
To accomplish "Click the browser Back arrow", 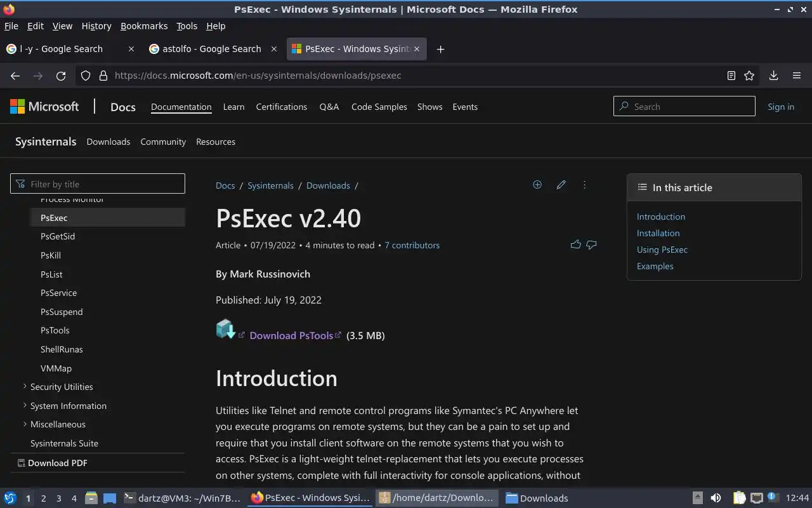I will pos(15,76).
